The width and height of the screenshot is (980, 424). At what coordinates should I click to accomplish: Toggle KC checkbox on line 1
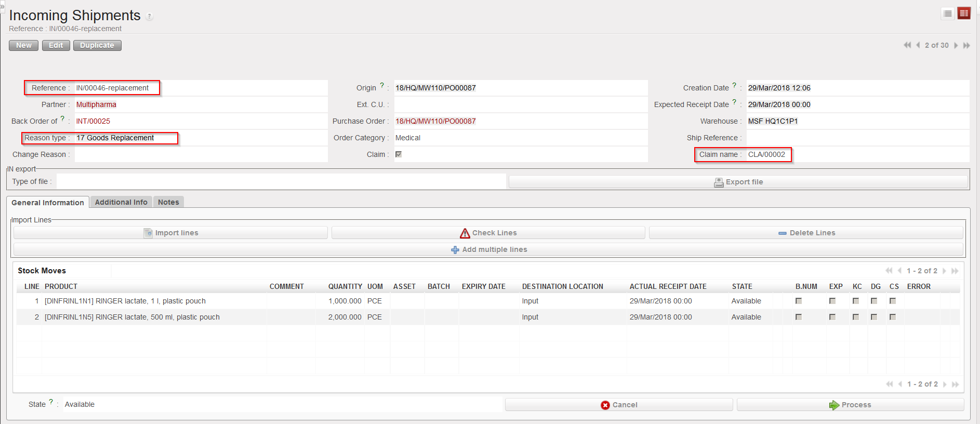856,301
